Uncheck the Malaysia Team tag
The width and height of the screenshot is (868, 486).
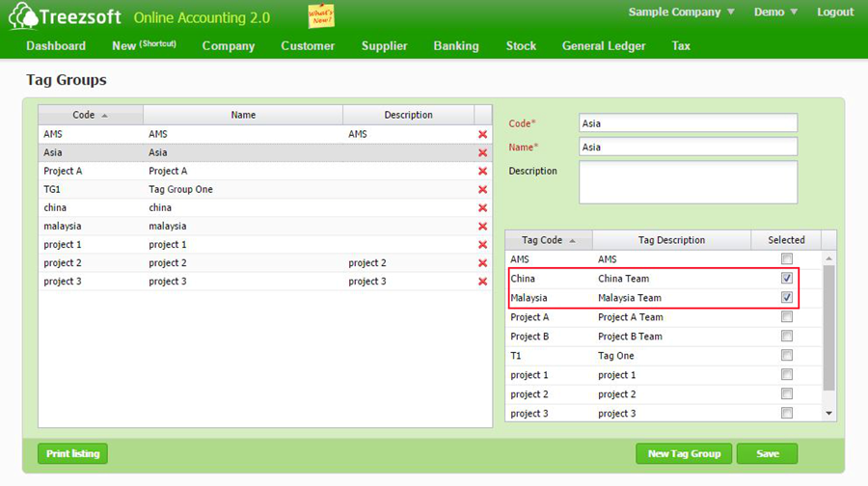tap(787, 297)
